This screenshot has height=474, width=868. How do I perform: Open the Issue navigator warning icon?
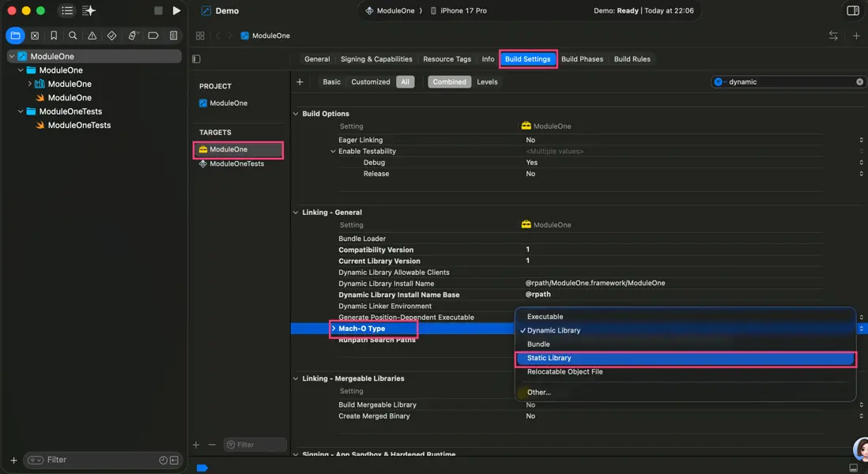click(x=92, y=36)
